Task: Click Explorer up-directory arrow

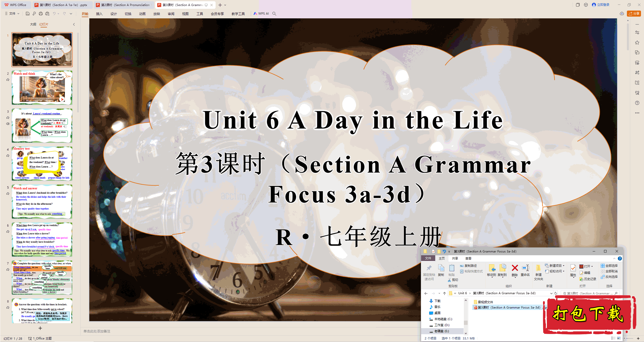Action: point(445,293)
